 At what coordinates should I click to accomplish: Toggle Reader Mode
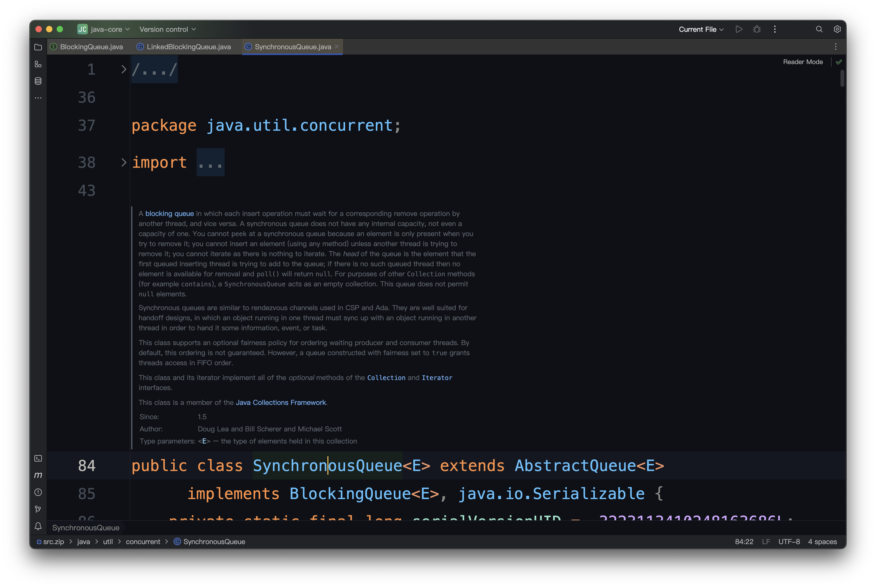tap(802, 62)
